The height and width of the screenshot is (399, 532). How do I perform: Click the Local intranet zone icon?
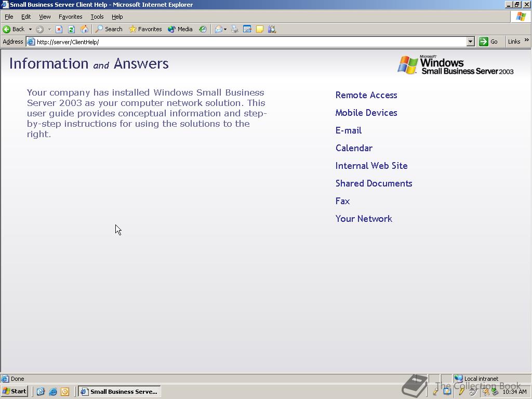[458, 378]
